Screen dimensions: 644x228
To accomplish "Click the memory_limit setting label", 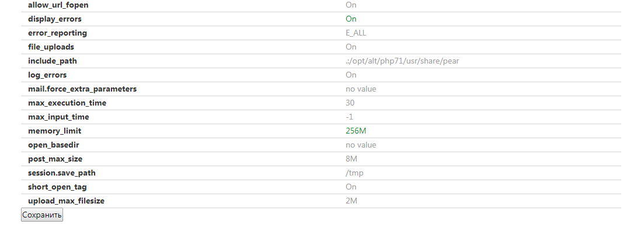I will [55, 131].
